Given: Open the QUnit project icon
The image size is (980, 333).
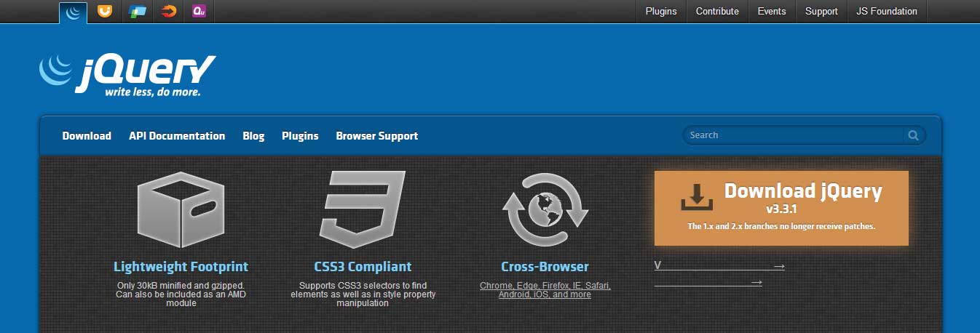Looking at the screenshot, I should 199,11.
